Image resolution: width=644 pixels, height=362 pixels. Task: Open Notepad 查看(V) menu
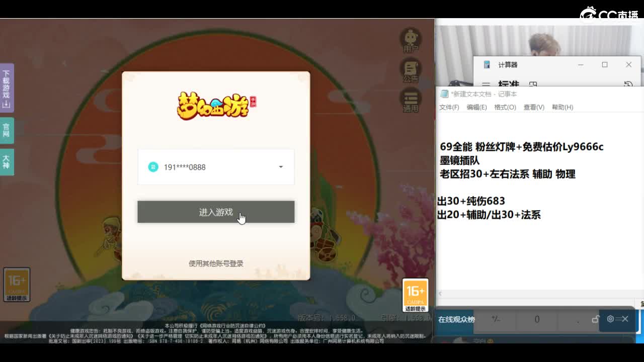click(534, 107)
